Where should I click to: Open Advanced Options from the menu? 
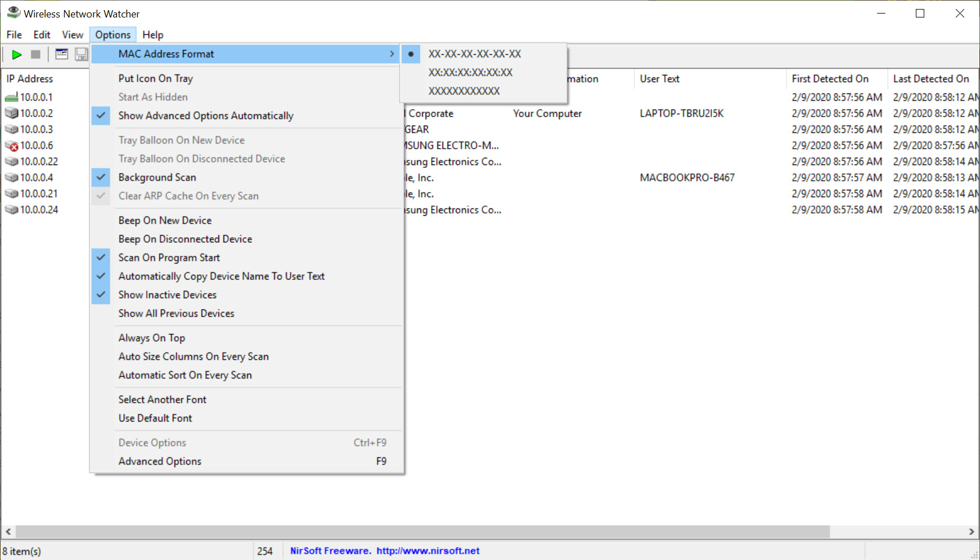tap(160, 461)
